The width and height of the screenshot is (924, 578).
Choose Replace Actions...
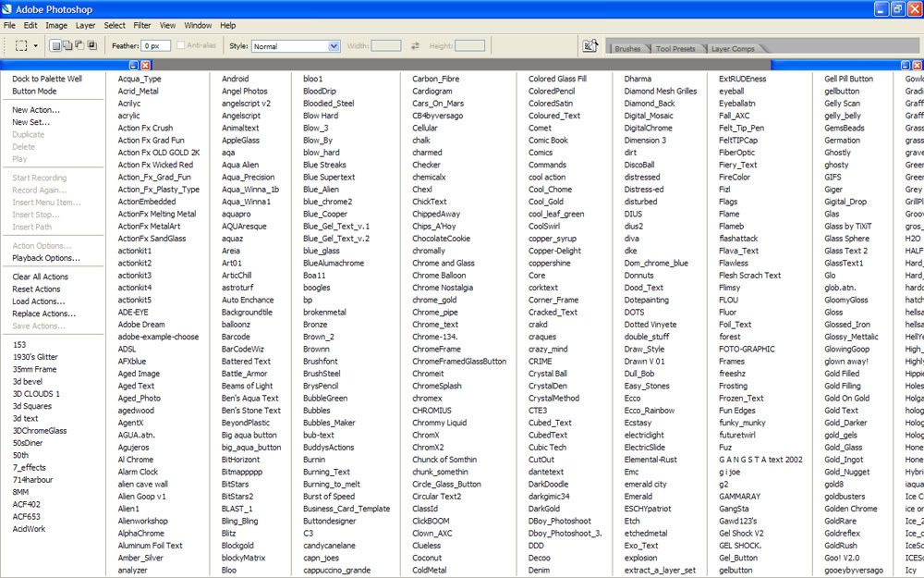tap(44, 314)
